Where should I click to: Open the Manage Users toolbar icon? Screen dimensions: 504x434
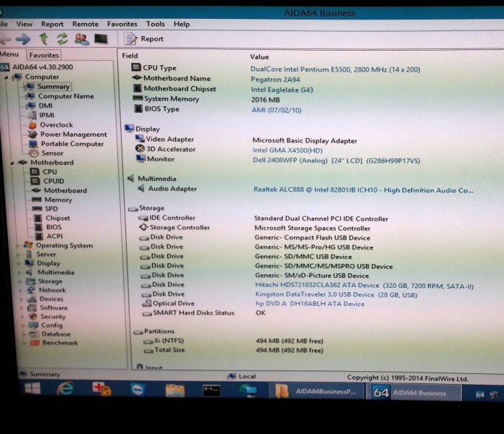coord(81,39)
